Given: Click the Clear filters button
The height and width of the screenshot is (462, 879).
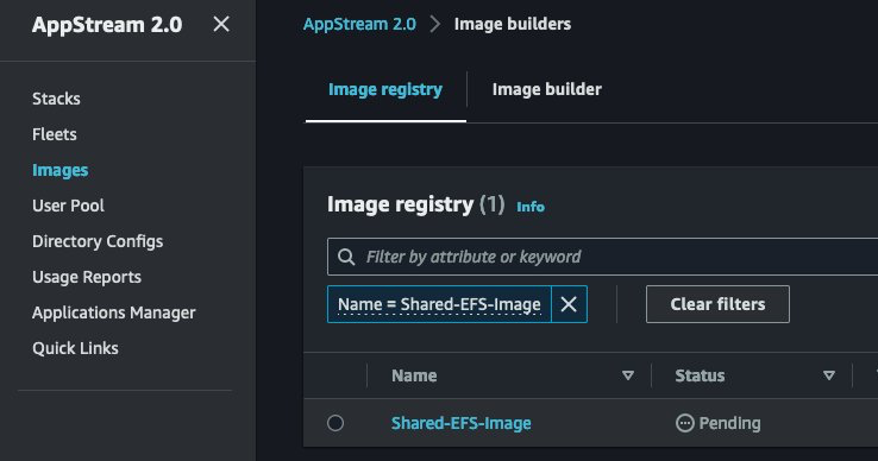Looking at the screenshot, I should point(718,304).
